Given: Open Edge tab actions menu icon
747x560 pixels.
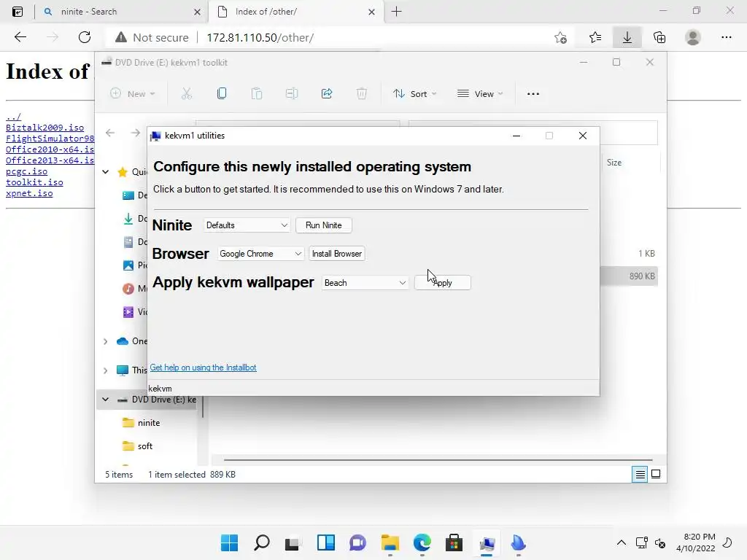Looking at the screenshot, I should (x=18, y=12).
